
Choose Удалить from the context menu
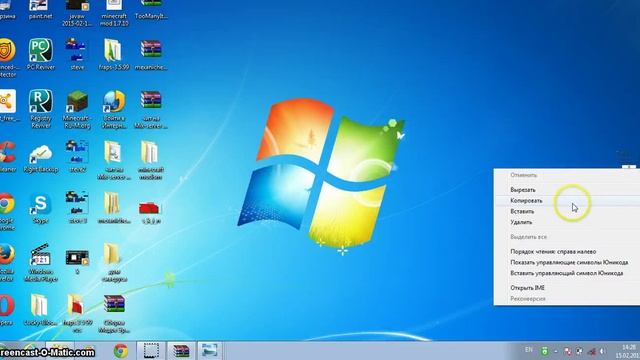click(x=567, y=222)
